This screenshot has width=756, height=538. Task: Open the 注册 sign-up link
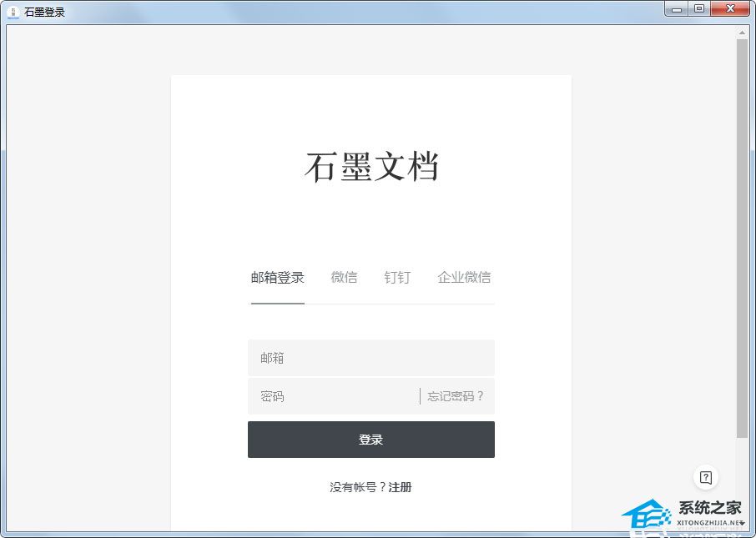[x=401, y=487]
